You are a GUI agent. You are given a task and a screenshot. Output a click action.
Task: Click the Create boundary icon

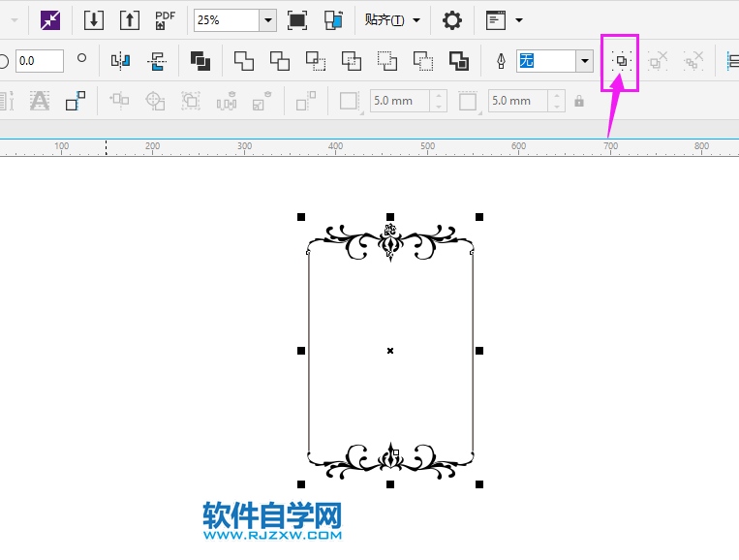click(x=458, y=61)
